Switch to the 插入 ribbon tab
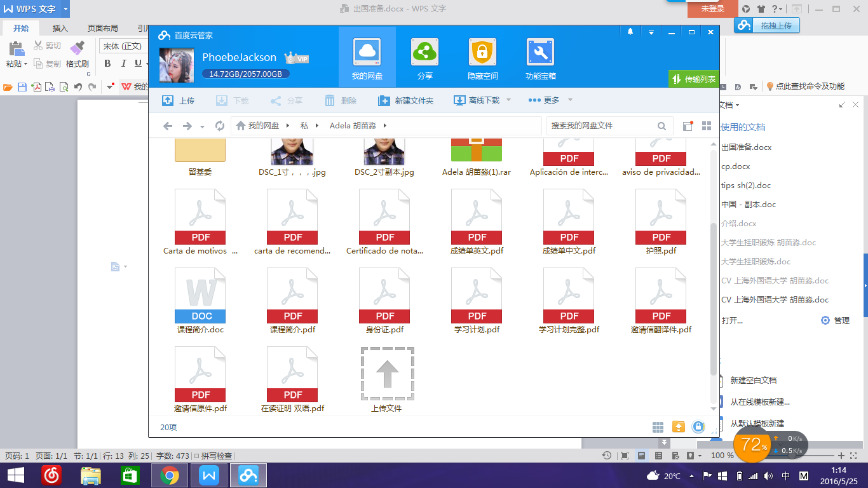This screenshot has width=868, height=488. pyautogui.click(x=60, y=28)
